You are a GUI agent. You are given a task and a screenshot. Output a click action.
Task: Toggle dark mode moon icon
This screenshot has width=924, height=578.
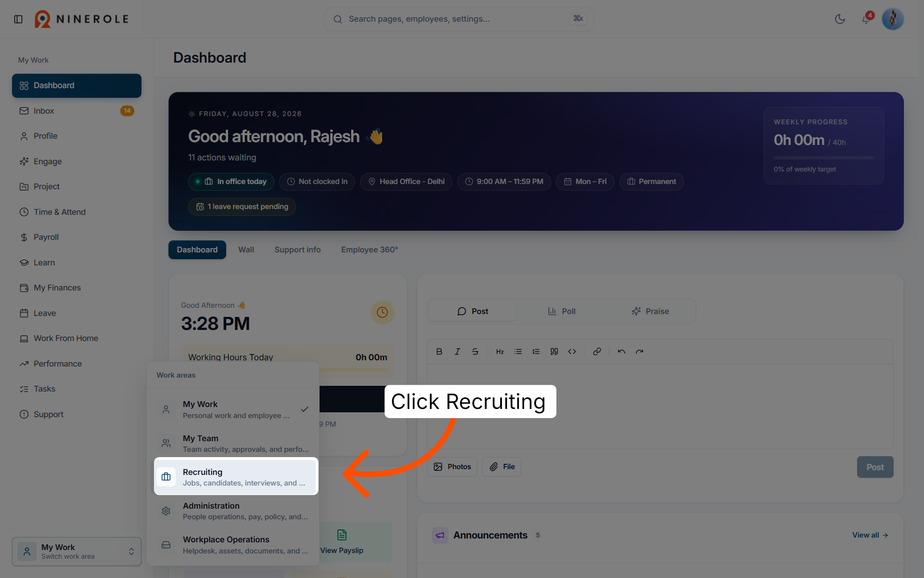(840, 19)
